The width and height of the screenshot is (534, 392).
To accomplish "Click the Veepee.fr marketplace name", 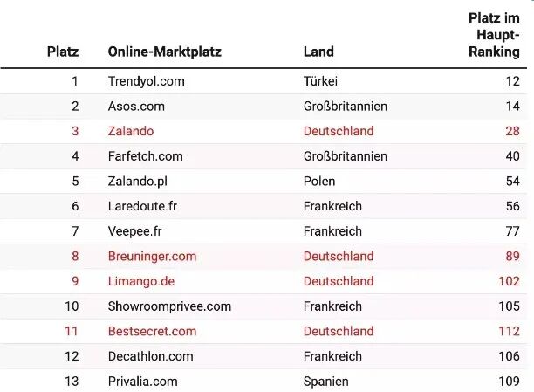I will click(x=135, y=231).
